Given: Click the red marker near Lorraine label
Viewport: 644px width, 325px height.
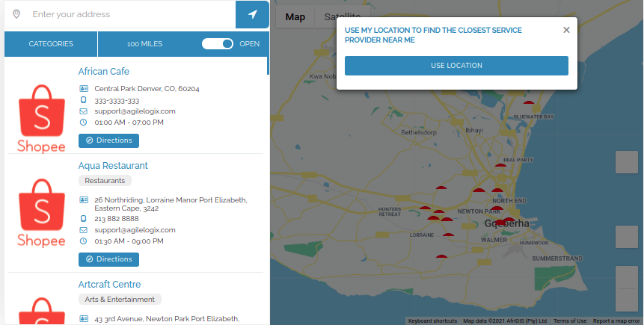Looking at the screenshot, I should click(x=448, y=235).
